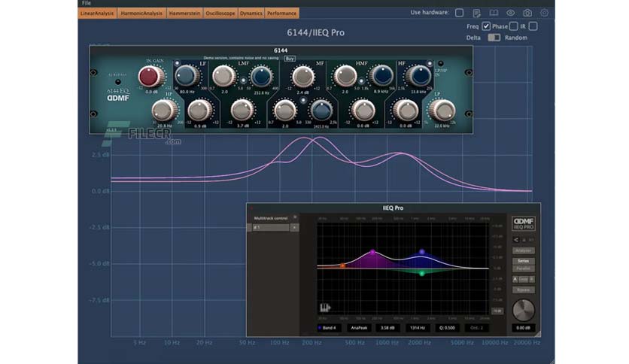Select Series mode in IIEQ Pro
629x364 pixels.
(523, 261)
